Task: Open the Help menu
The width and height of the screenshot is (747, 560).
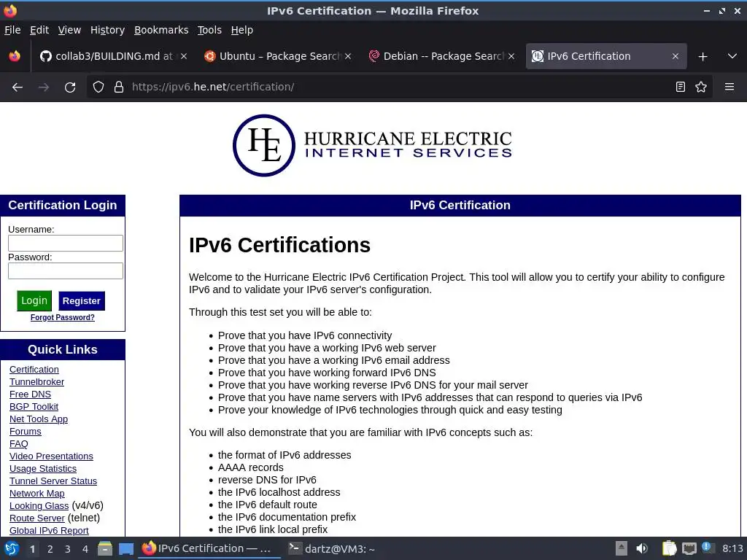Action: (242, 30)
